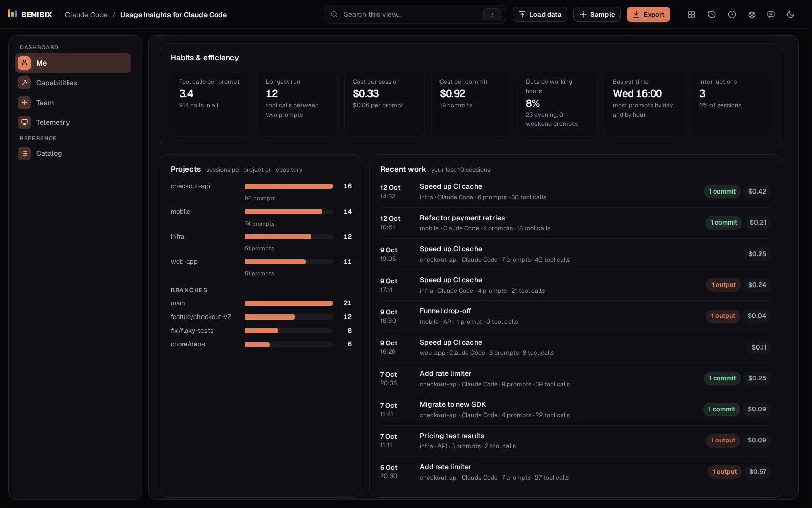Click the Telemetry monitor icon

[x=24, y=122]
